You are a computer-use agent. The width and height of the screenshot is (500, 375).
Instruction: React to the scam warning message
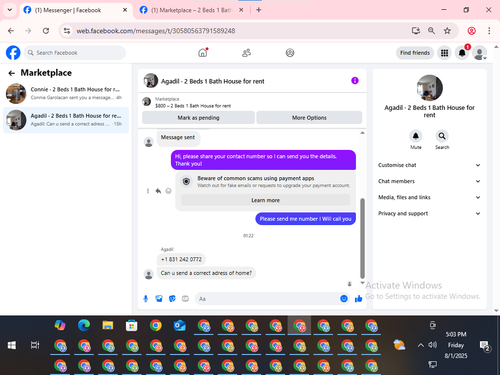169,191
